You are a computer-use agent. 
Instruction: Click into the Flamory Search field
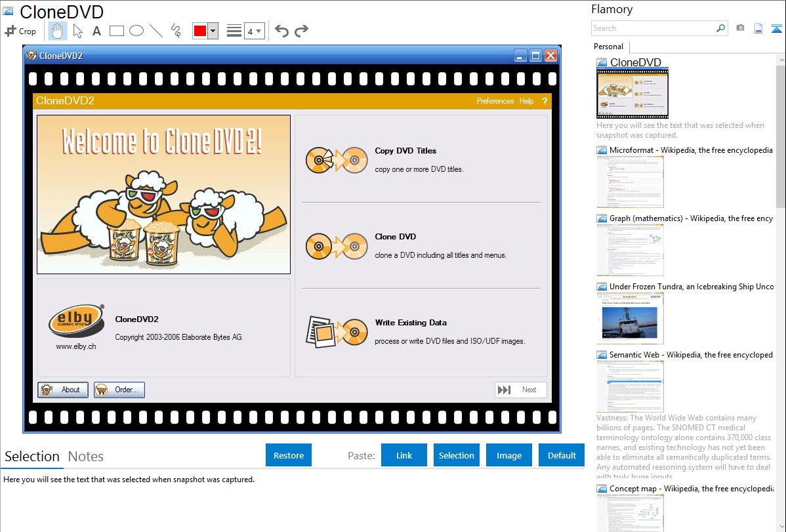click(x=653, y=28)
